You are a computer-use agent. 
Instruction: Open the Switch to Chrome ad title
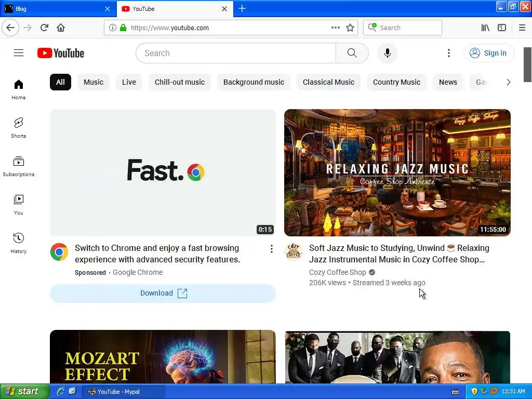click(157, 254)
